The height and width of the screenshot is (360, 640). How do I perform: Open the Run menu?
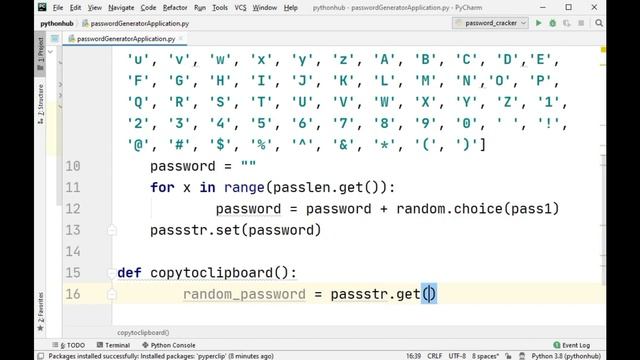point(200,7)
